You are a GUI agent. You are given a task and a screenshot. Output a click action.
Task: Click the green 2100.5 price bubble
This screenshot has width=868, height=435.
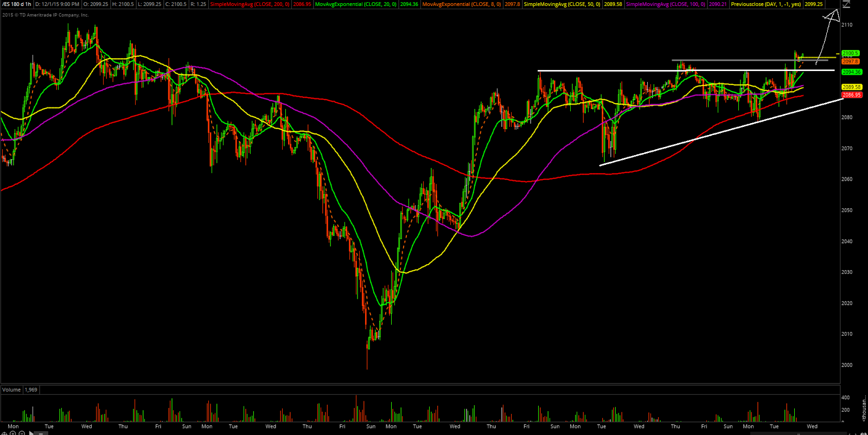[x=850, y=53]
